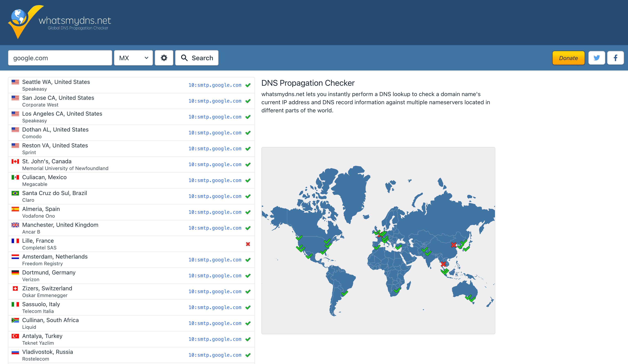Open Seattle WA result 10:smtp.google.com
Screen dimensions: 628x364
pyautogui.click(x=215, y=85)
